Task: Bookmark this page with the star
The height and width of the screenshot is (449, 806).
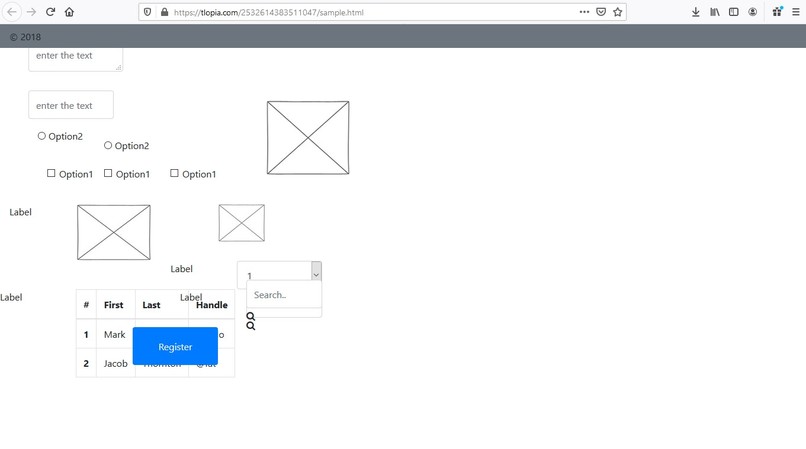Action: [618, 12]
